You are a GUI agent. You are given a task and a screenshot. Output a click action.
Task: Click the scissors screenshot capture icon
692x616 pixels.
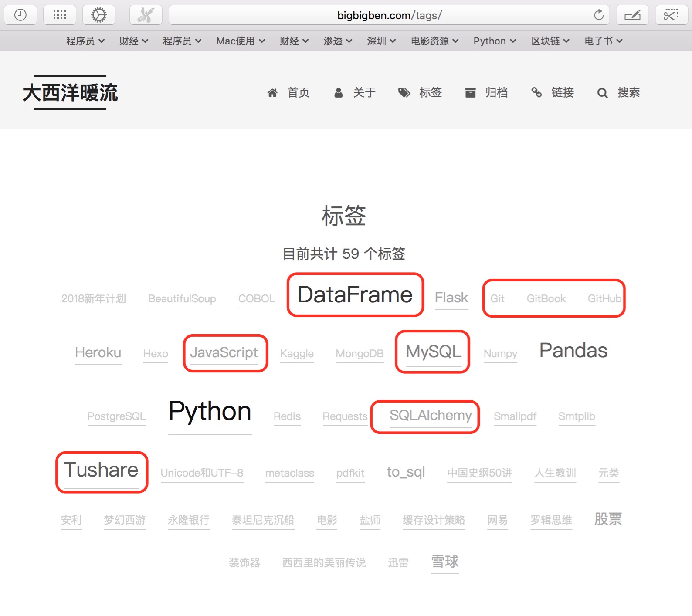pos(671,15)
